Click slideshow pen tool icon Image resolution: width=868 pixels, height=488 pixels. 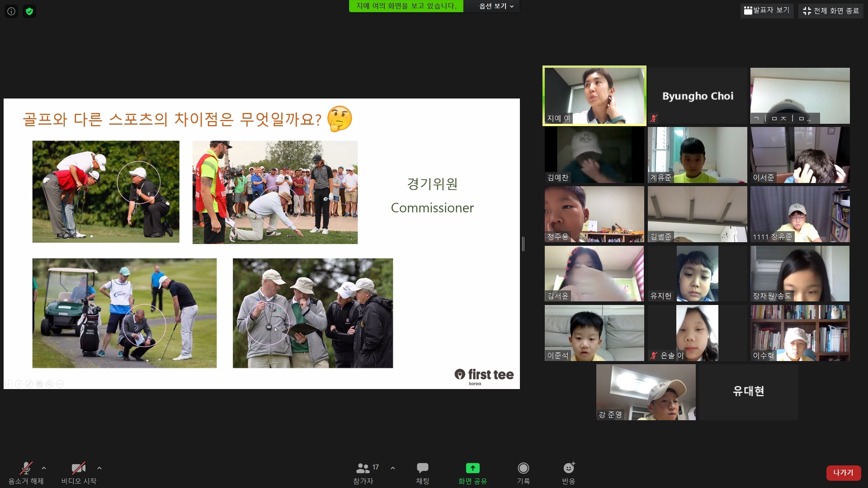pos(29,384)
